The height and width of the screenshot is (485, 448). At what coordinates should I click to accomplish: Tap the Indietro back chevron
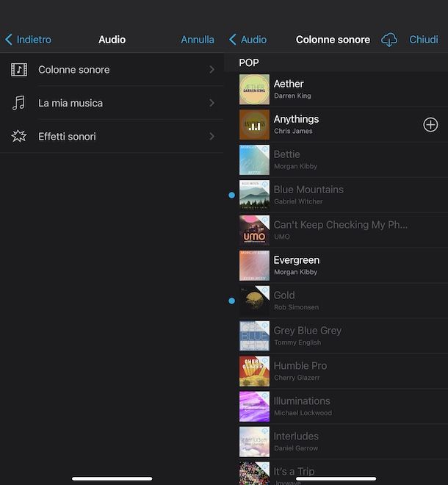click(9, 40)
